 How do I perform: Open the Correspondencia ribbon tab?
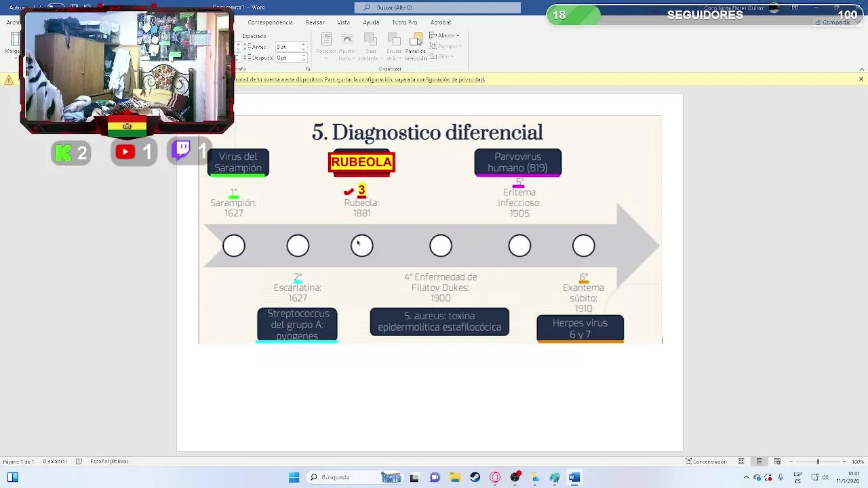coord(270,22)
